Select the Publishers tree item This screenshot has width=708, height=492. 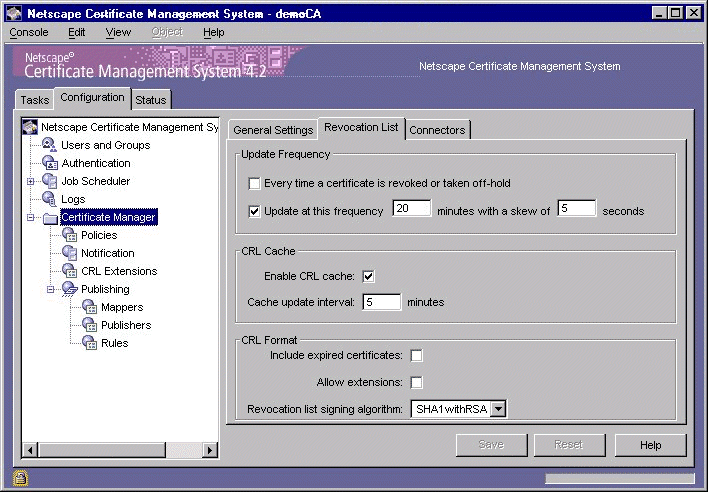(x=126, y=325)
